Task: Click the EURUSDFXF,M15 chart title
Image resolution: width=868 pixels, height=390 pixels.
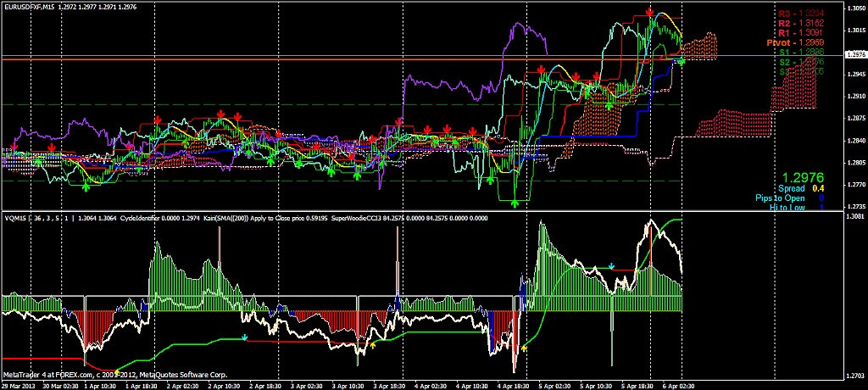Action: (x=33, y=7)
